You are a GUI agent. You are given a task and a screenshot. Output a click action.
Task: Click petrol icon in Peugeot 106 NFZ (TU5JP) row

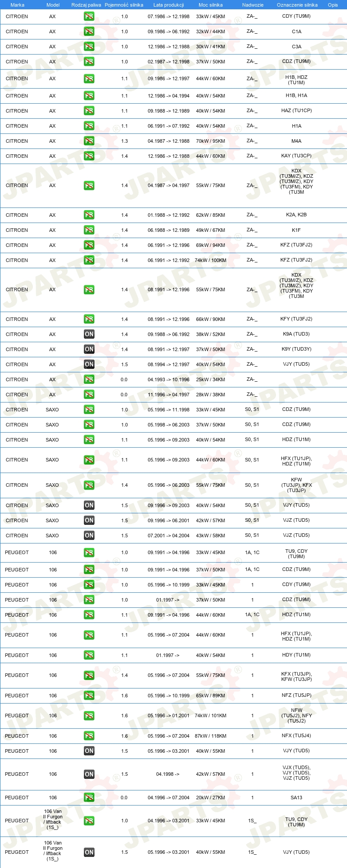click(x=89, y=696)
